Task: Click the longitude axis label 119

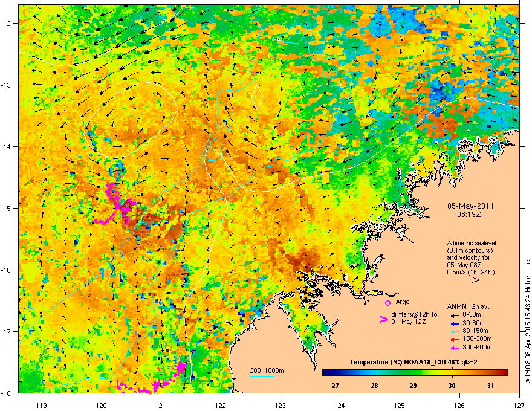Action: point(42,405)
